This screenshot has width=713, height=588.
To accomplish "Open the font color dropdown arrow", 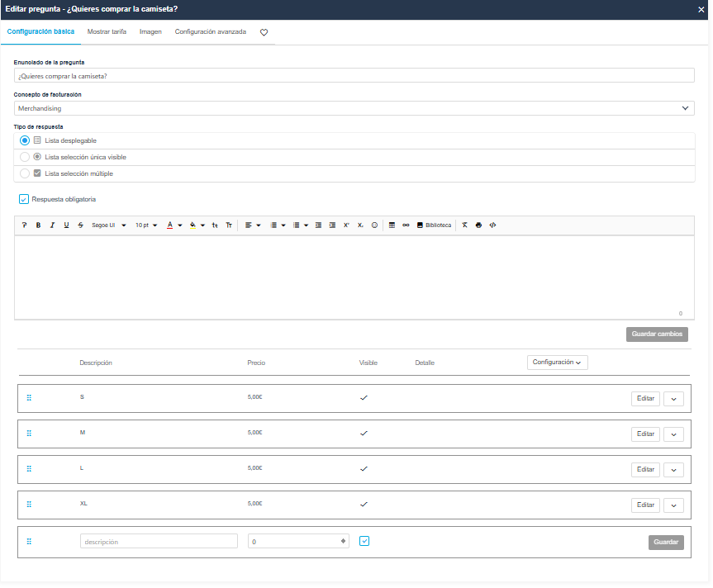I will pos(180,225).
